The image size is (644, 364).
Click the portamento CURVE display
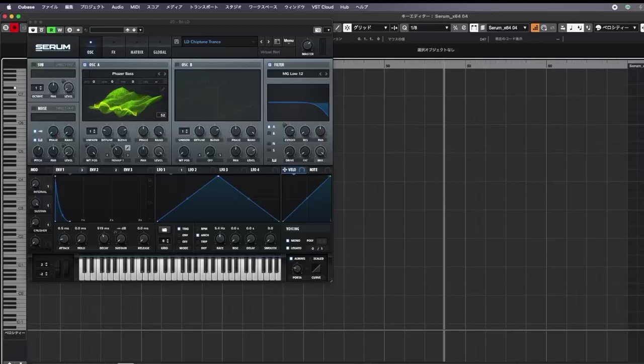coord(316,269)
